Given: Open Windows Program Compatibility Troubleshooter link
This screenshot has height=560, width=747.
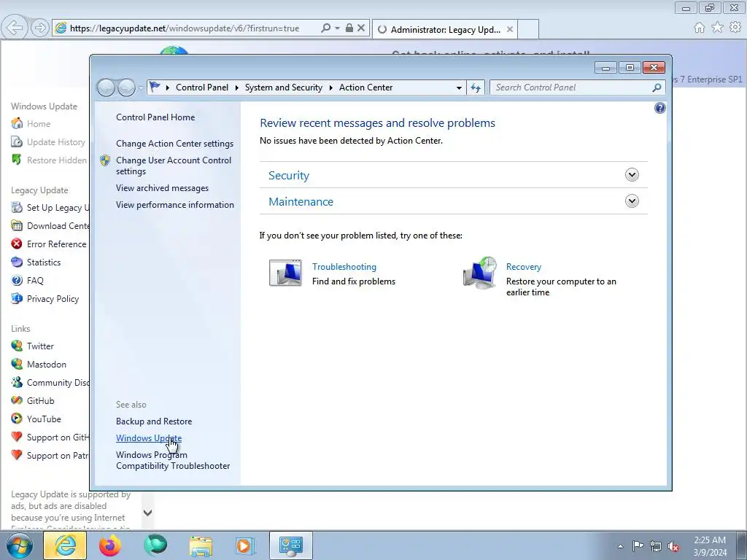Looking at the screenshot, I should tap(173, 461).
